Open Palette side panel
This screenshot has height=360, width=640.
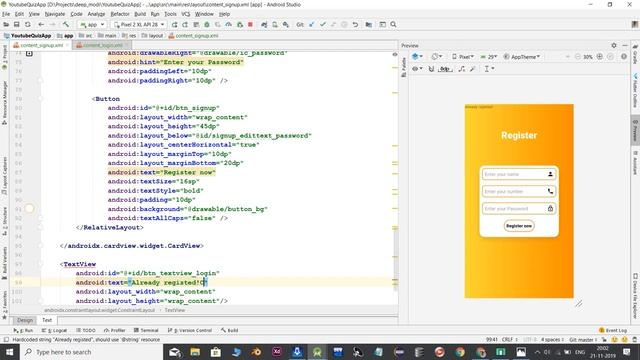(x=404, y=67)
